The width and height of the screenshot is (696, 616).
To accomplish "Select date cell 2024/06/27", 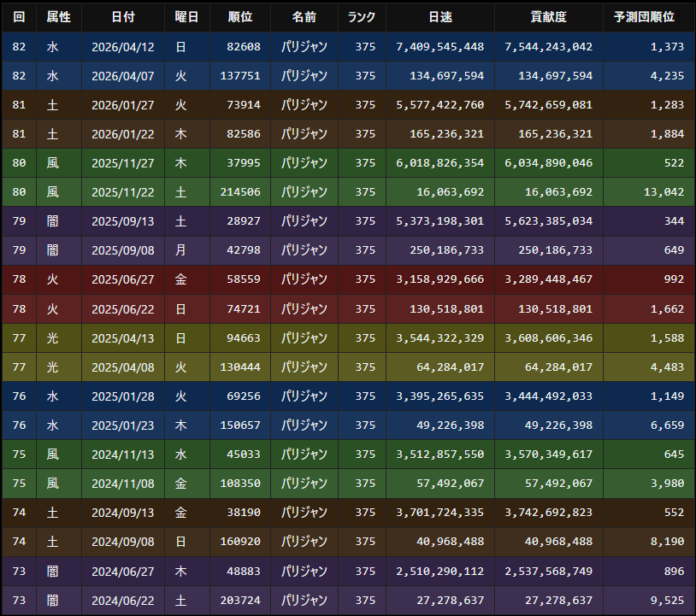I will pos(123,572).
